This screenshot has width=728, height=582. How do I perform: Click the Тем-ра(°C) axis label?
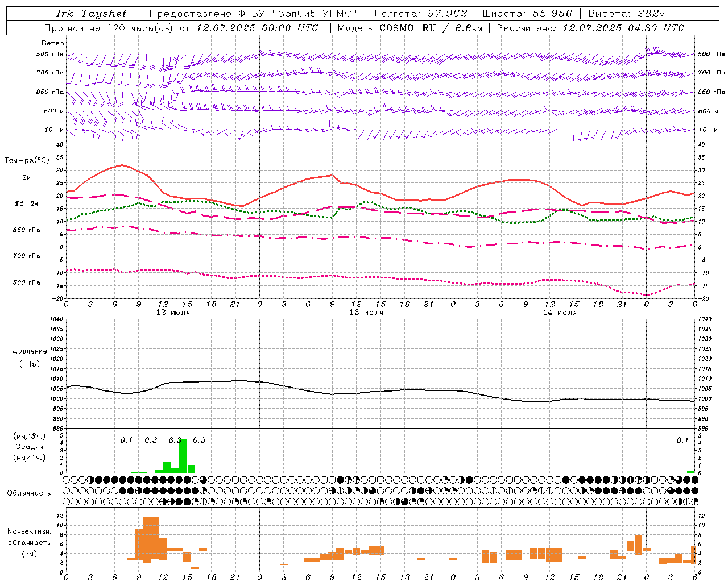click(27, 161)
